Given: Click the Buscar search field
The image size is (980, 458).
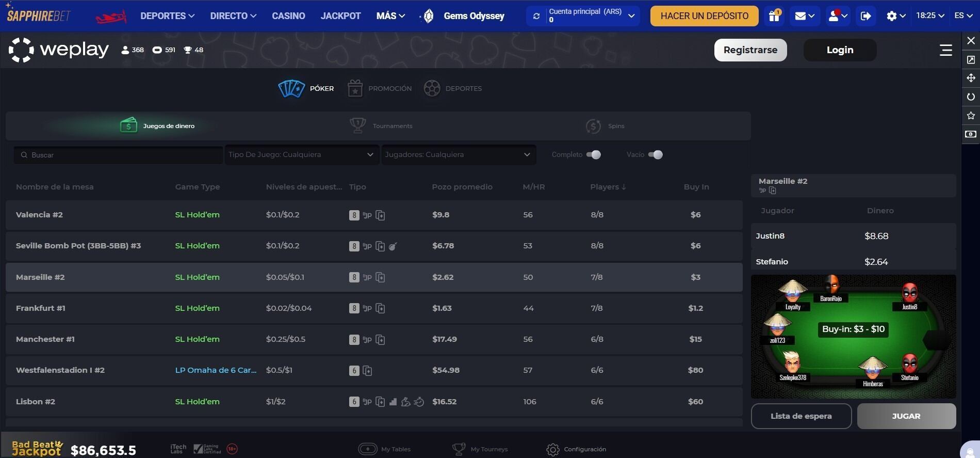Looking at the screenshot, I should (x=118, y=155).
